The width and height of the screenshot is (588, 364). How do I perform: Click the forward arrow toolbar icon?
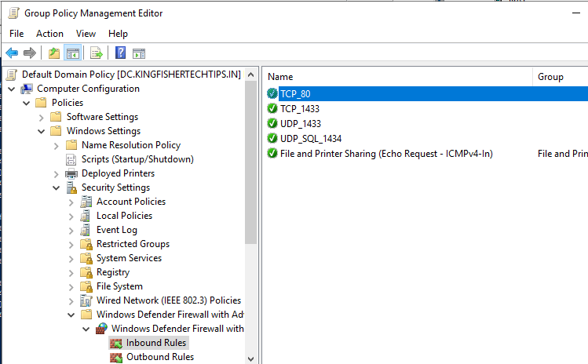(x=30, y=53)
